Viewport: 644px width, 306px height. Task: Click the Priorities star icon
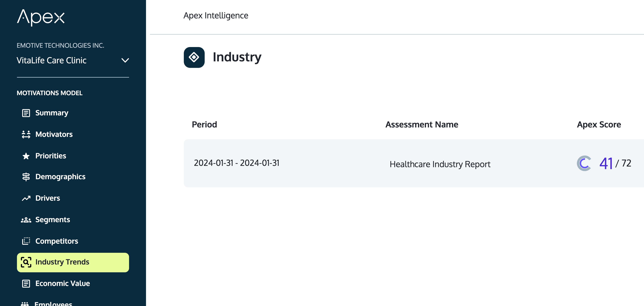[x=26, y=156]
